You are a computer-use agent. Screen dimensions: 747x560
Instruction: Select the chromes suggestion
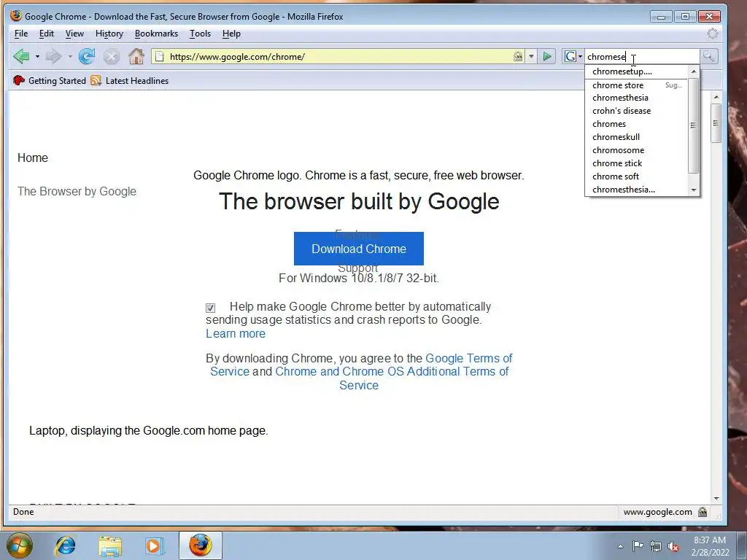coord(636,124)
